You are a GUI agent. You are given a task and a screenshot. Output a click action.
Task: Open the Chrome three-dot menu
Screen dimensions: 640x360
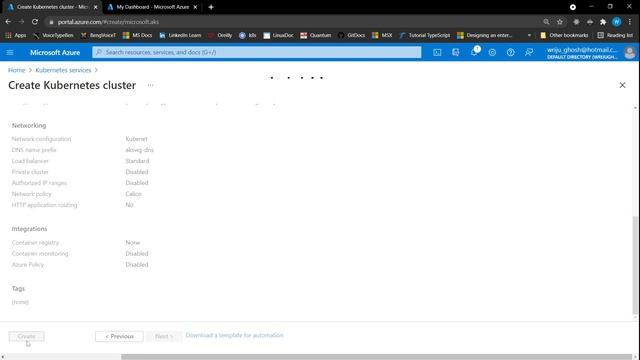(x=630, y=22)
